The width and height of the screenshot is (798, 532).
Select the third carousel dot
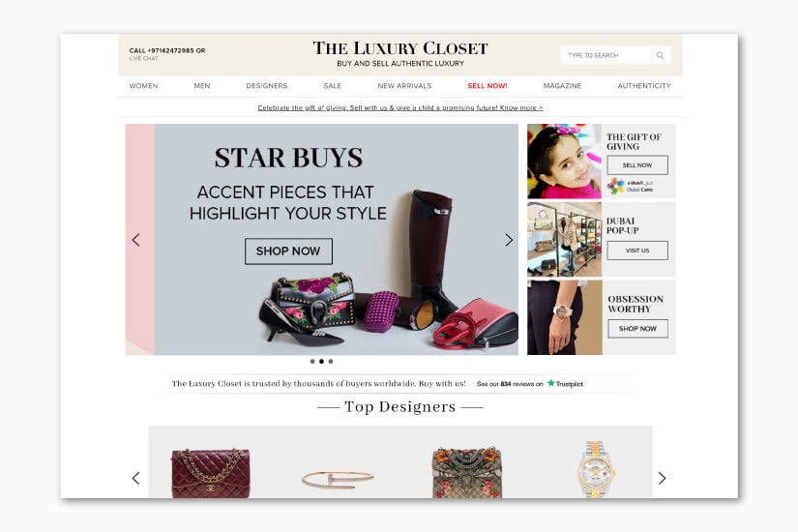pos(330,361)
